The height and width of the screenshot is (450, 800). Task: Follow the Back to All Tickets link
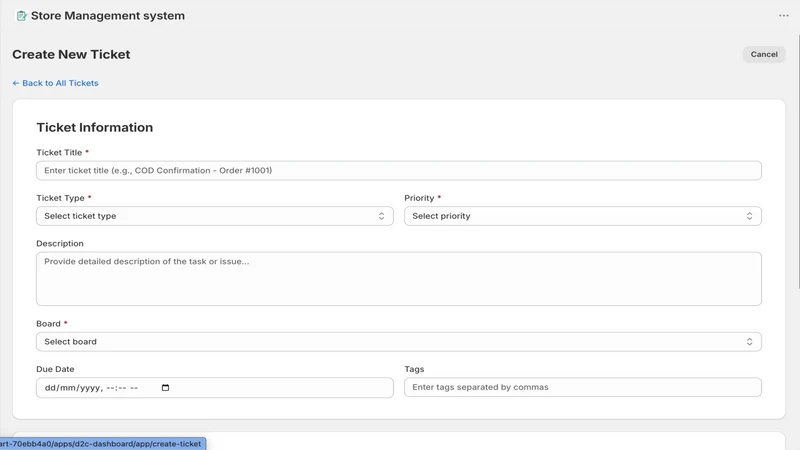(55, 83)
